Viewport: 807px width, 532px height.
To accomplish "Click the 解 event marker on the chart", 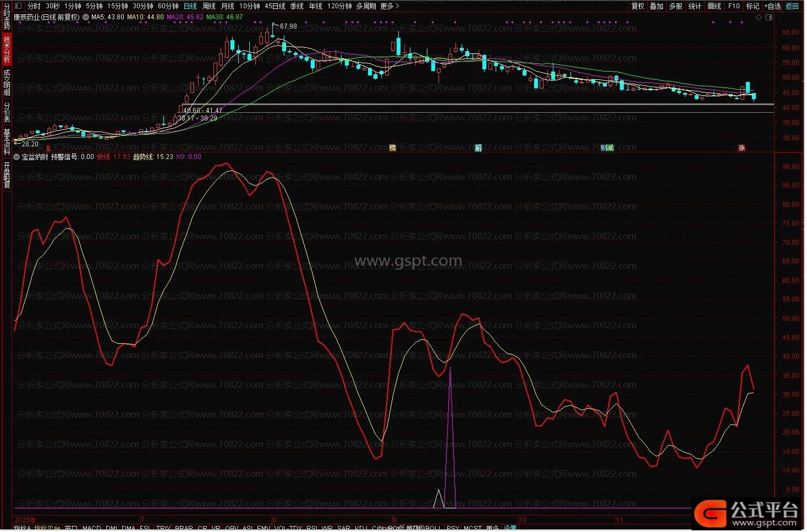I will coord(478,147).
